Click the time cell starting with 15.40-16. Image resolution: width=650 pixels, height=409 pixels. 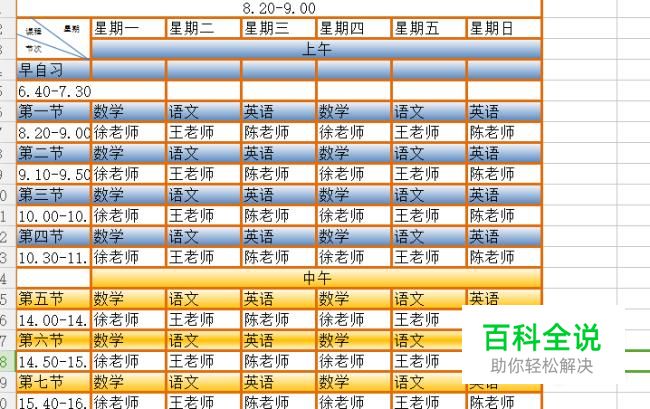tap(53, 401)
